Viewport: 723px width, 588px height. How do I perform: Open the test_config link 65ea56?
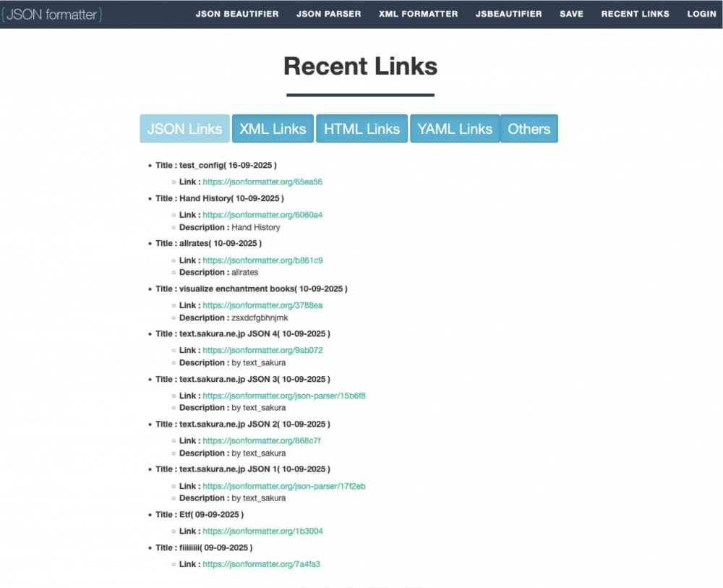tap(262, 182)
